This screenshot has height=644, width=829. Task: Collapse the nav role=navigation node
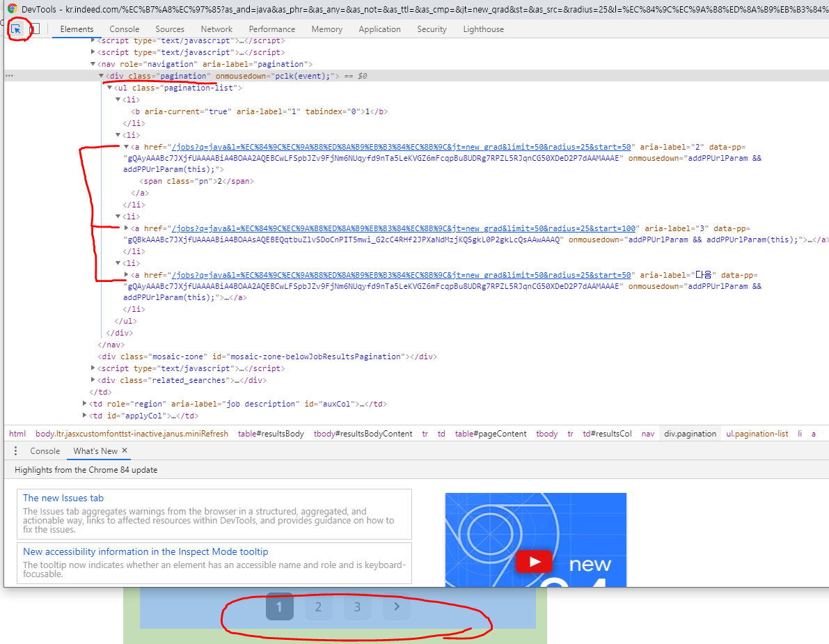coord(93,64)
